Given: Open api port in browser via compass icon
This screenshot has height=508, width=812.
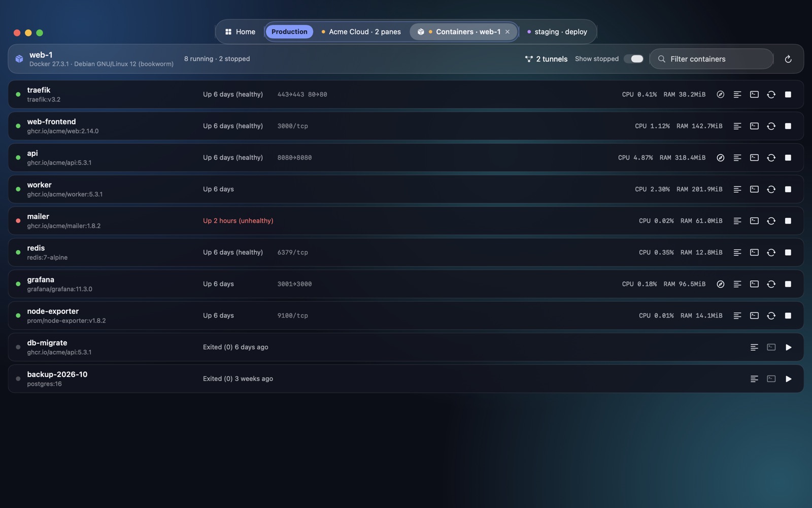Looking at the screenshot, I should pos(720,157).
